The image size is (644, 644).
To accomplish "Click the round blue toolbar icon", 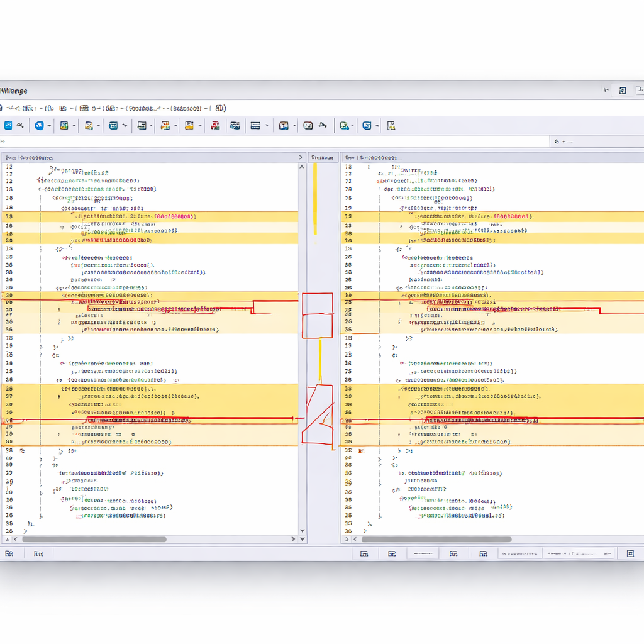I will click(x=39, y=126).
